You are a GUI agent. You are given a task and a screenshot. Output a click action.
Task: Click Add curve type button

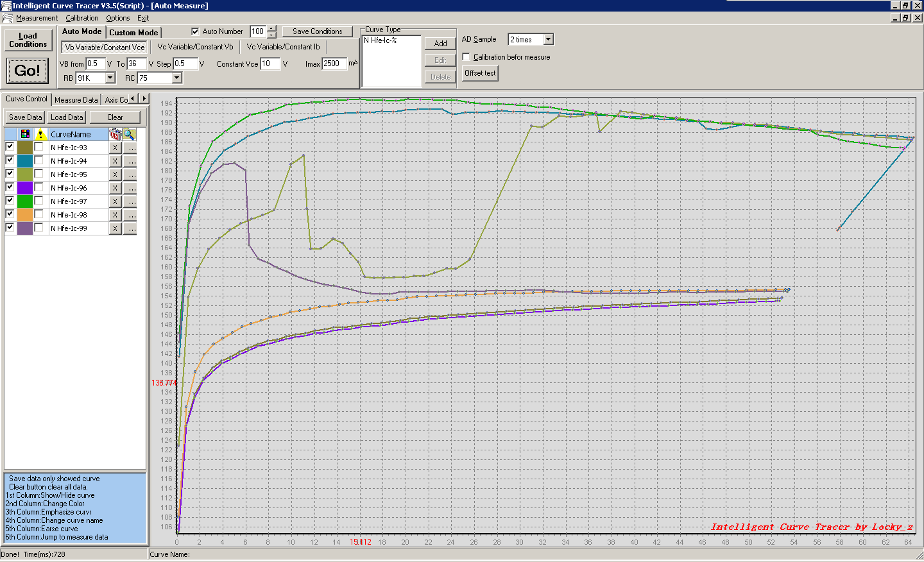[440, 44]
